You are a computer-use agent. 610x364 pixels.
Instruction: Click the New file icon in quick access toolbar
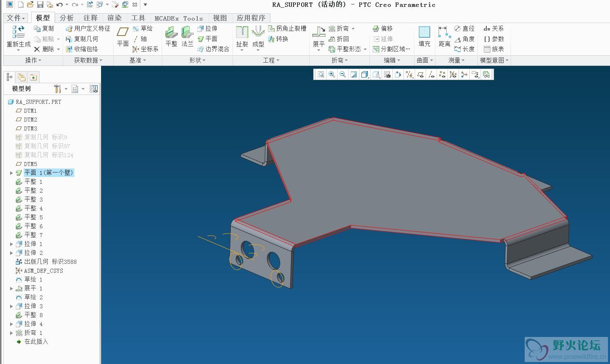pyautogui.click(x=21, y=5)
